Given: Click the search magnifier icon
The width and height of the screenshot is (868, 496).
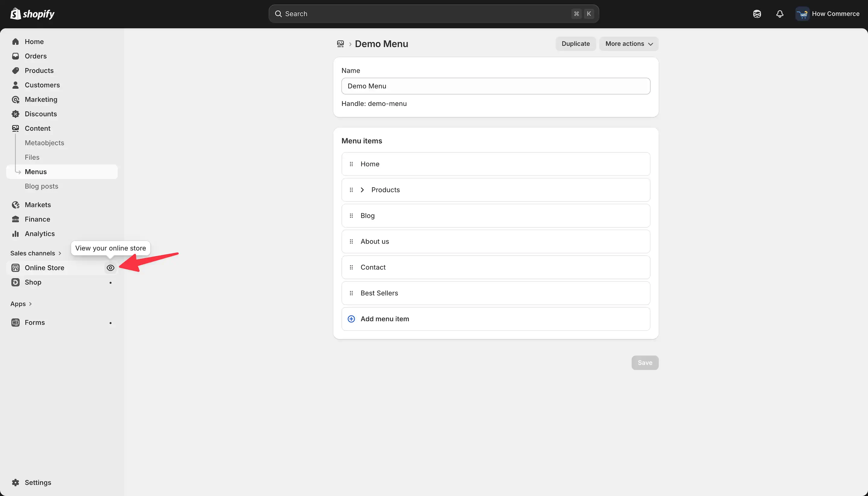Looking at the screenshot, I should 278,14.
